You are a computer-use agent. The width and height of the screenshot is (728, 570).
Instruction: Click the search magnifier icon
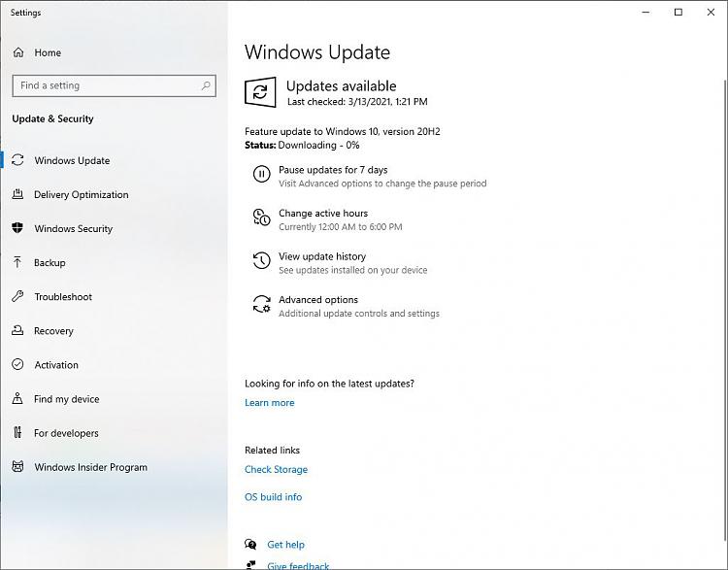[206, 85]
